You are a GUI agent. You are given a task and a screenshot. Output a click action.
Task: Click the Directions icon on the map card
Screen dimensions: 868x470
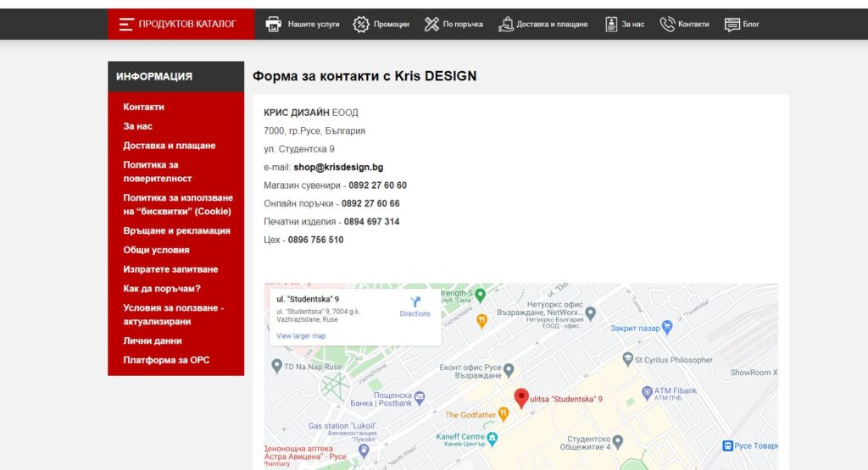[x=415, y=302]
